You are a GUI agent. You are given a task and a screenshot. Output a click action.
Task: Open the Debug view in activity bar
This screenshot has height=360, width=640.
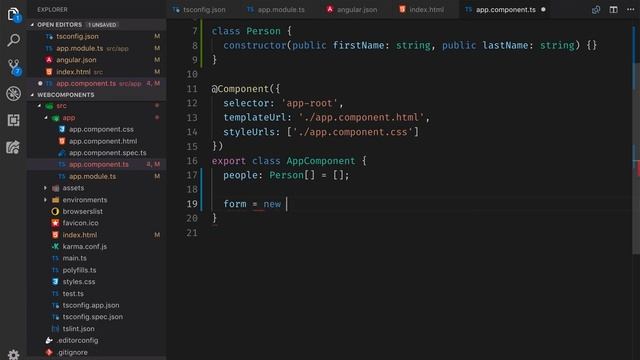(x=13, y=93)
